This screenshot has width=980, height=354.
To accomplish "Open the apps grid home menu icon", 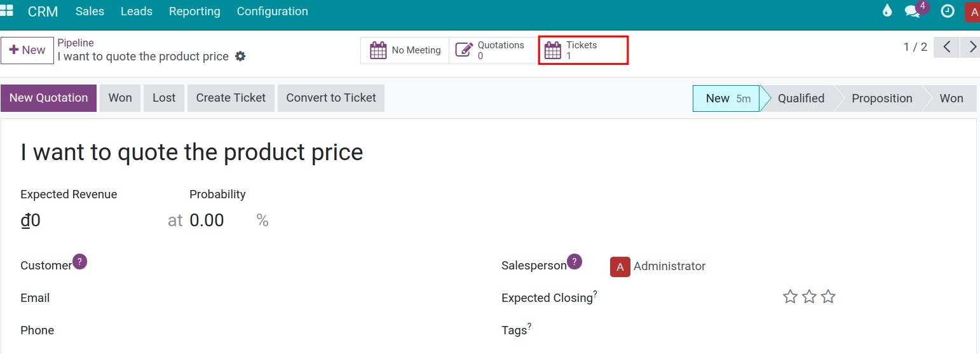I will point(6,11).
